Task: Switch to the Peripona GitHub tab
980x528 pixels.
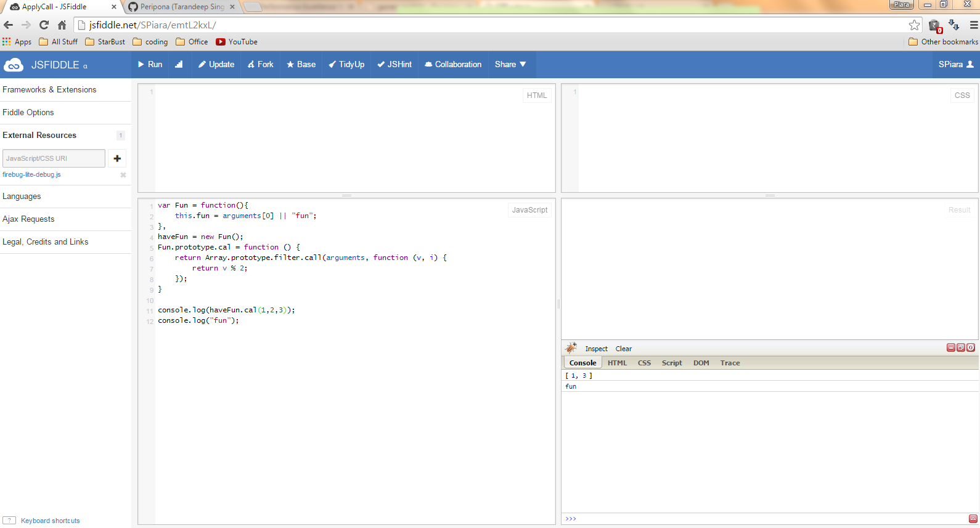Action: click(x=182, y=7)
